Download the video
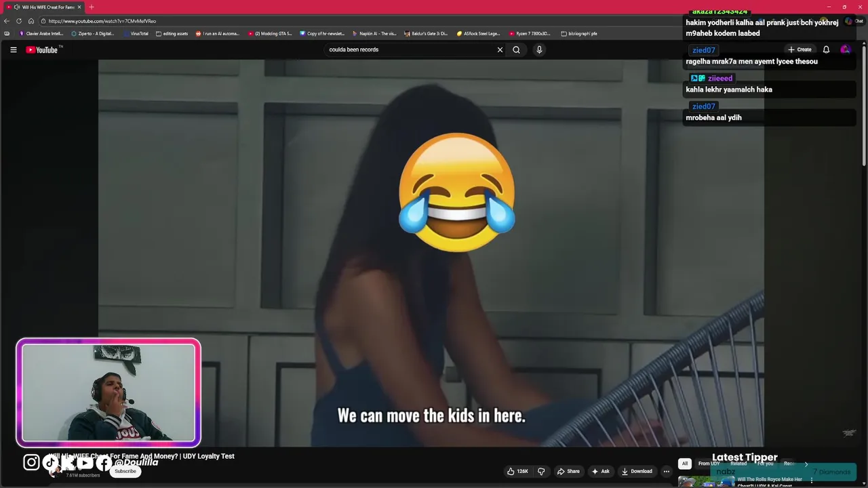This screenshot has width=868, height=488. click(637, 471)
